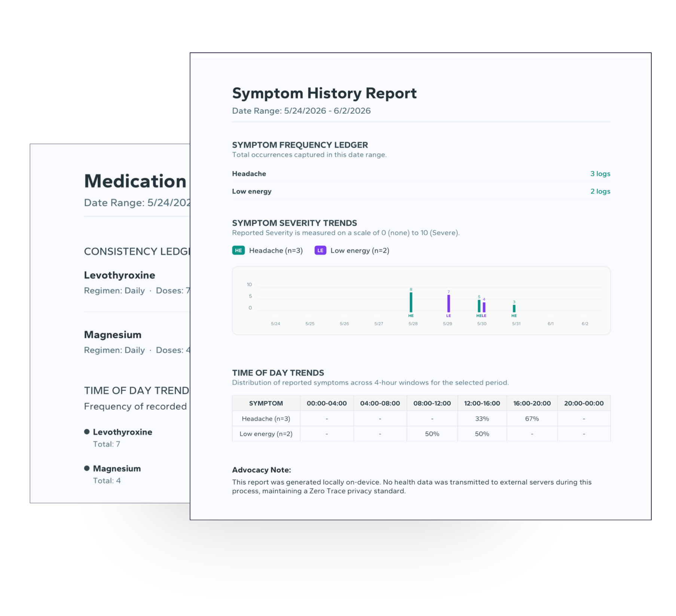
Task: Click Magnesium in Medication consistency ledger
Action: point(113,335)
